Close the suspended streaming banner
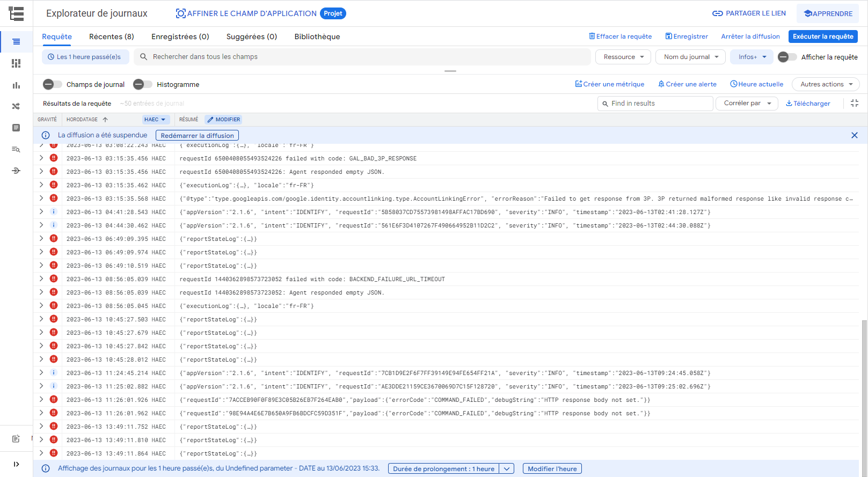The width and height of the screenshot is (868, 477). click(x=855, y=135)
